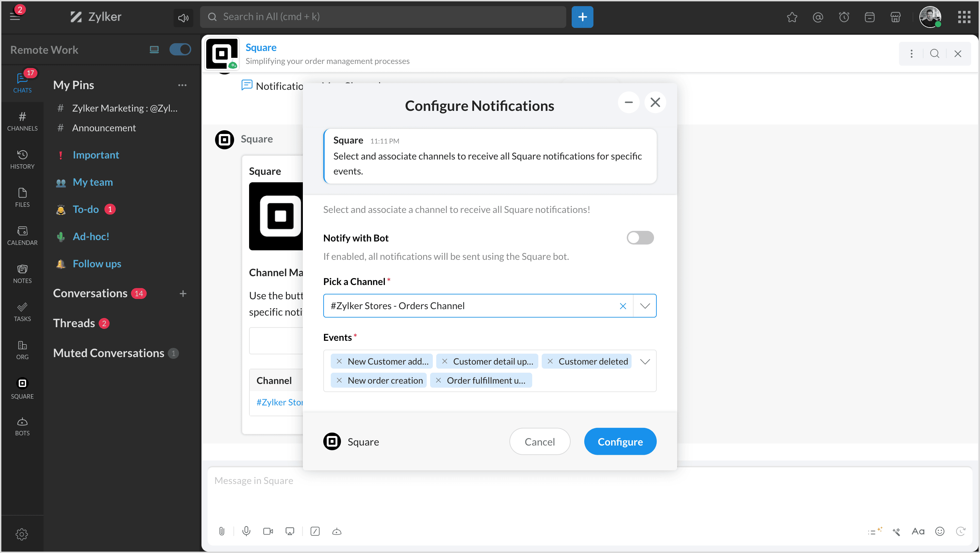
Task: Click the microphone voice message icon
Action: [x=246, y=531]
